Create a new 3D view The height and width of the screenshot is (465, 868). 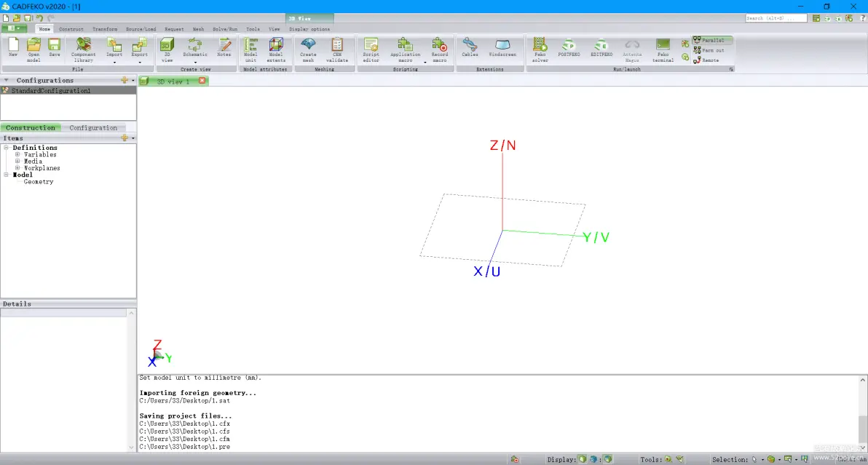coord(167,49)
